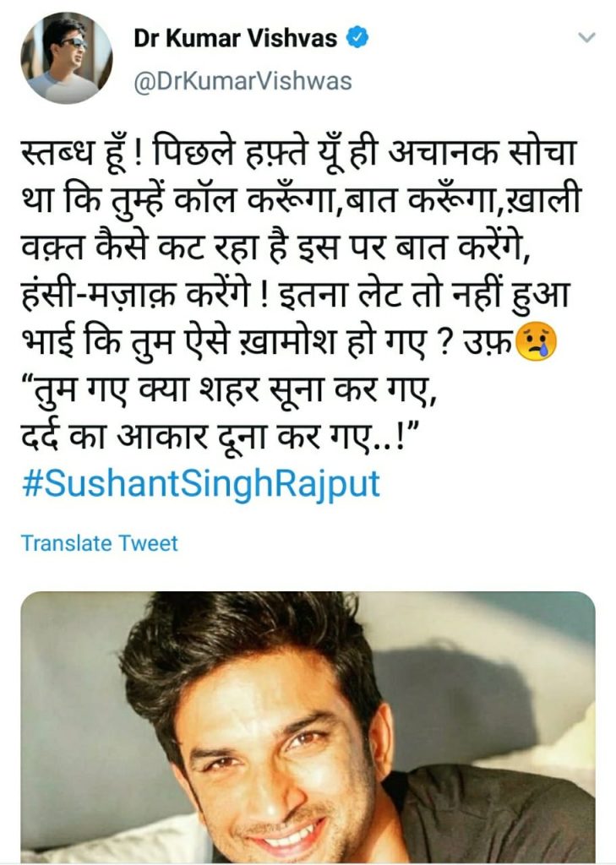Open the Dr Kumar Vishvas display name
This screenshot has width=616, height=865.
[x=235, y=39]
